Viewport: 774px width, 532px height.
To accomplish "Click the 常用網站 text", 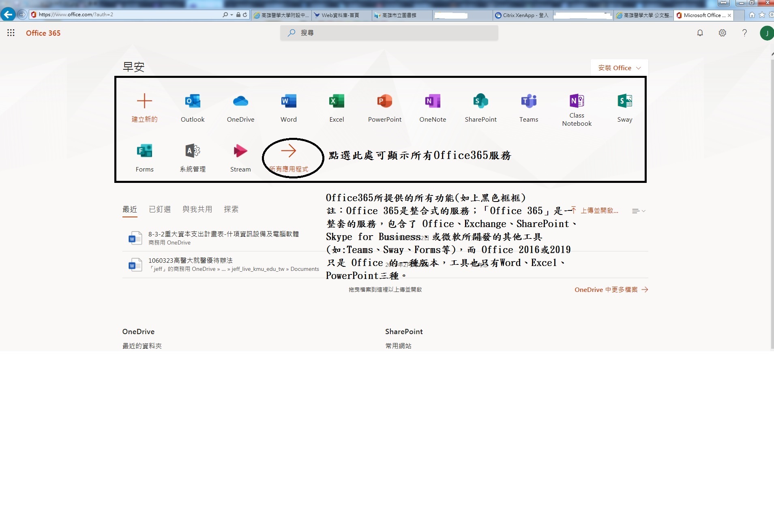I will coord(398,346).
